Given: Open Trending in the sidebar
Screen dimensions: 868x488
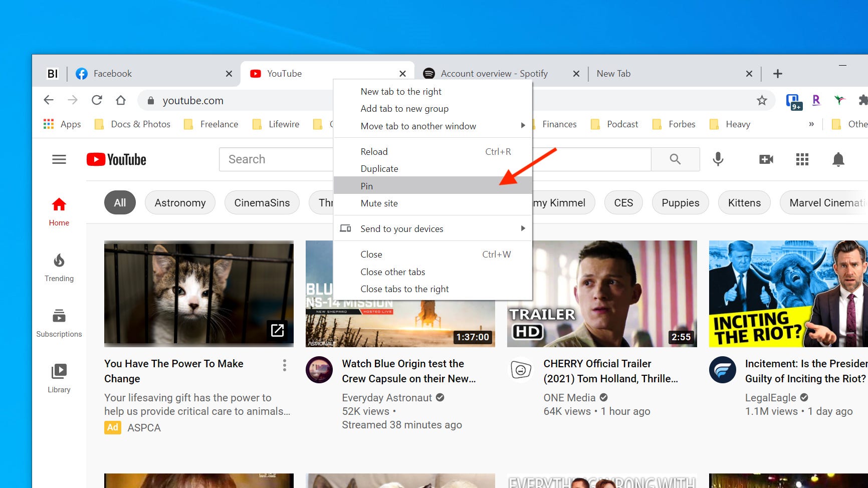Looking at the screenshot, I should point(59,268).
